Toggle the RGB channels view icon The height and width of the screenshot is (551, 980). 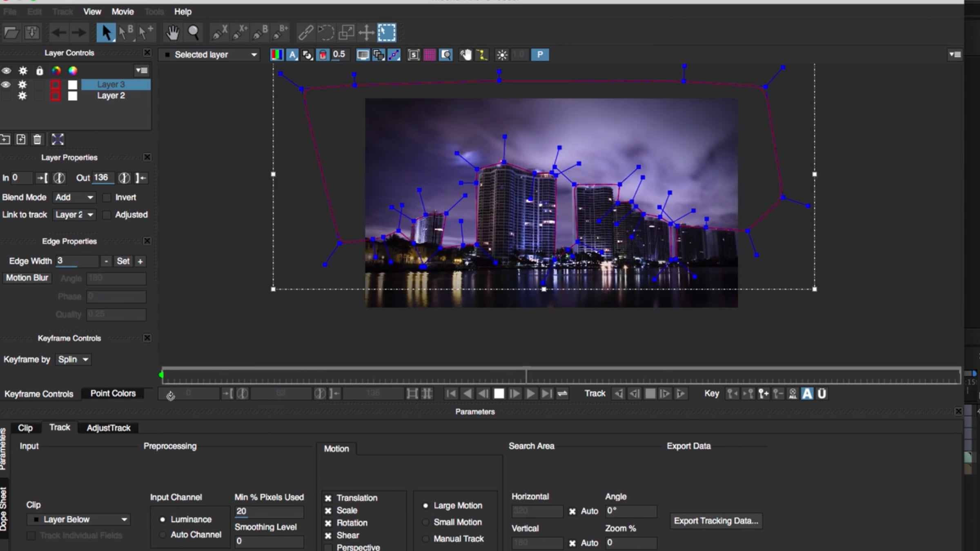(276, 55)
